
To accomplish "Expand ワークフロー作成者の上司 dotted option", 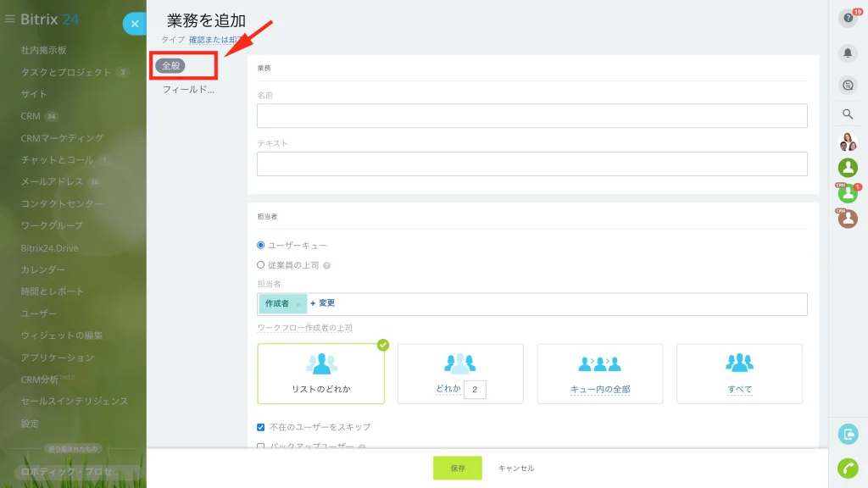I will [304, 328].
